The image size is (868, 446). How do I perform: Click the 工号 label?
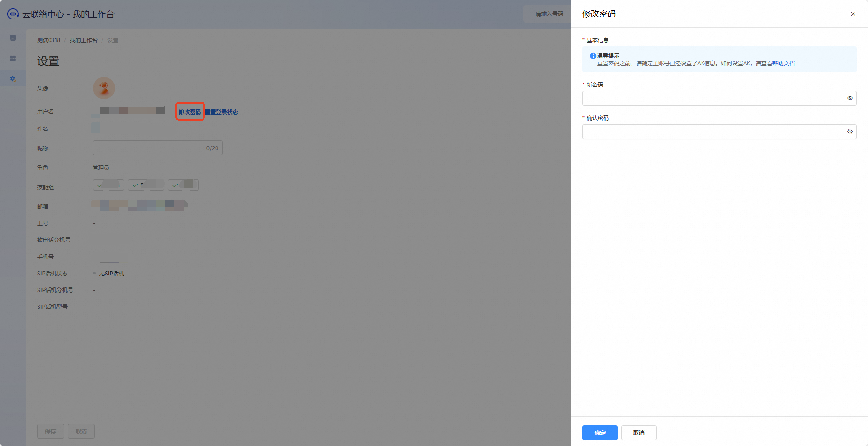(43, 223)
